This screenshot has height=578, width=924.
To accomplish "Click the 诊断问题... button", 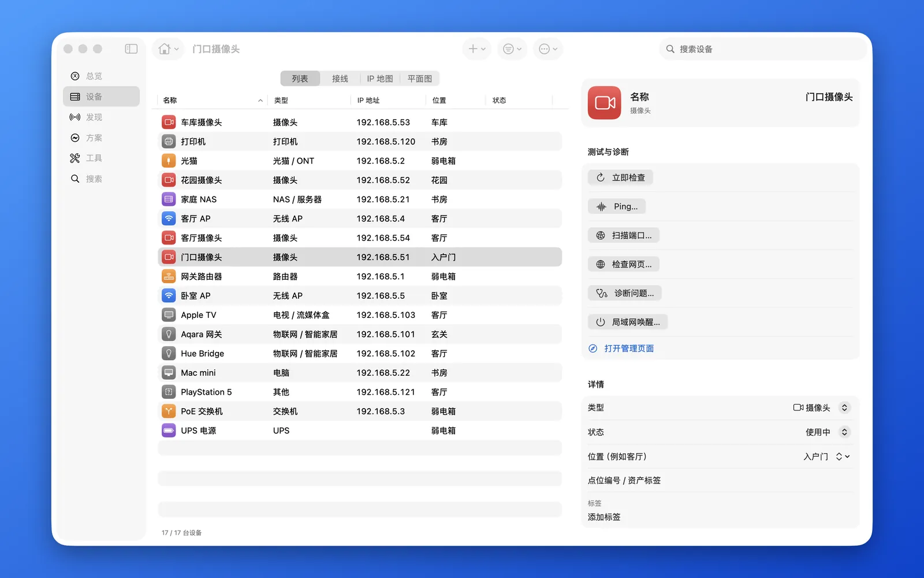I will coord(625,293).
